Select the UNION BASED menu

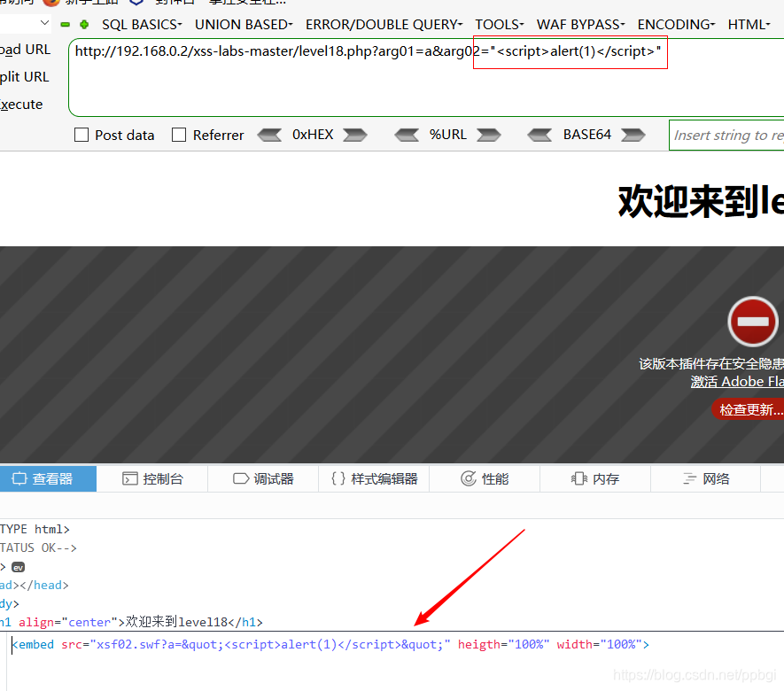pos(243,24)
